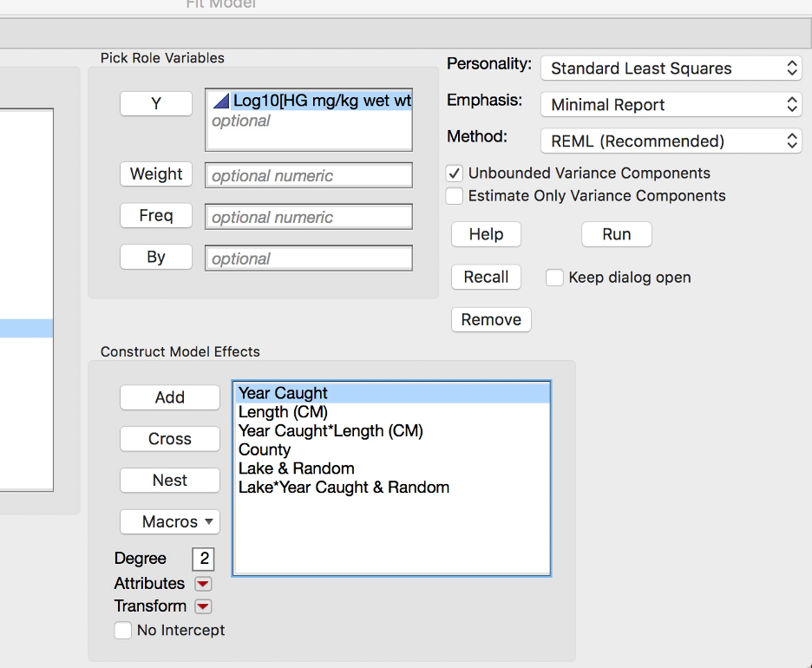Click the Recall button

pos(486,277)
